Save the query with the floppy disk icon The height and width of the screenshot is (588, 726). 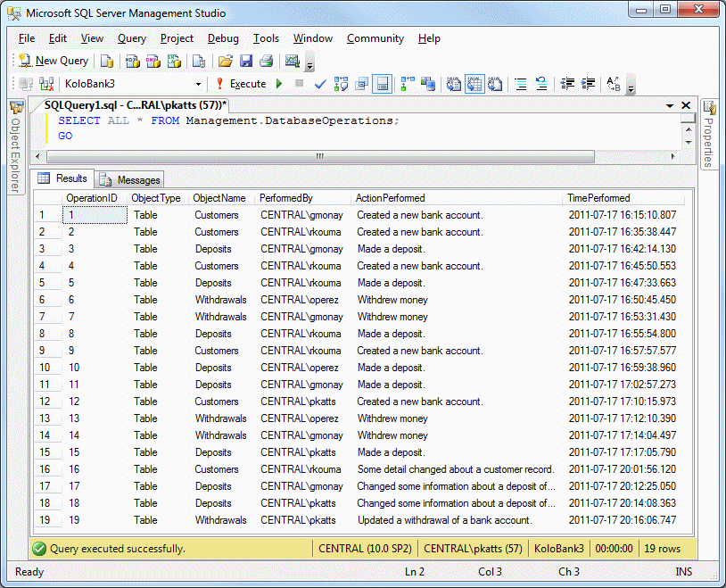(x=246, y=62)
